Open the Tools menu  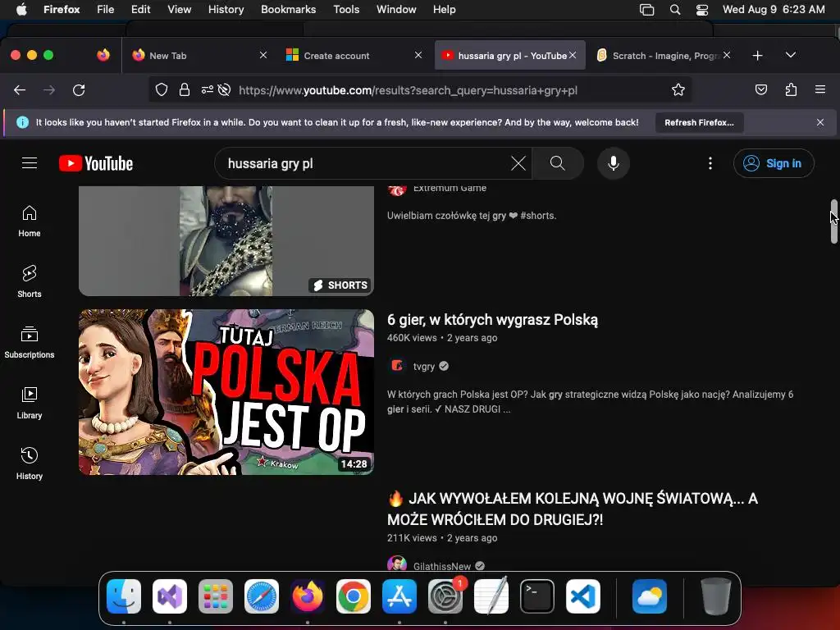[346, 9]
